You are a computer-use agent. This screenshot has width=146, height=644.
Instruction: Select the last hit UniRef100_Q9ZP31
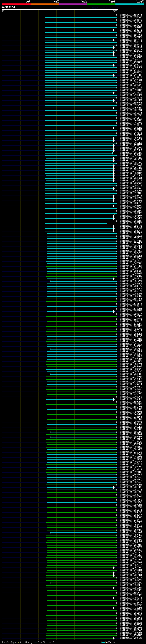[131, 638]
